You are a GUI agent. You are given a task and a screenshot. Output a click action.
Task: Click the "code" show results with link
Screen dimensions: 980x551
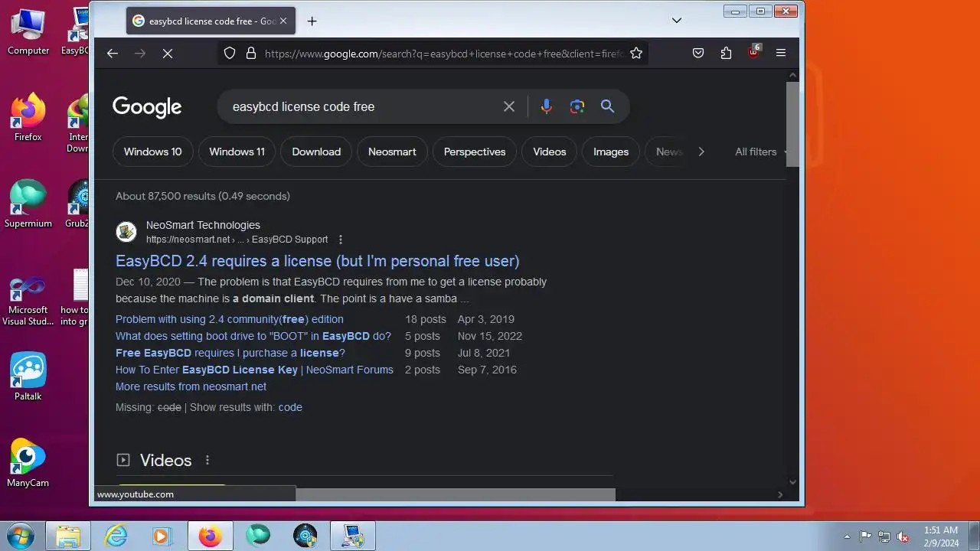290,407
